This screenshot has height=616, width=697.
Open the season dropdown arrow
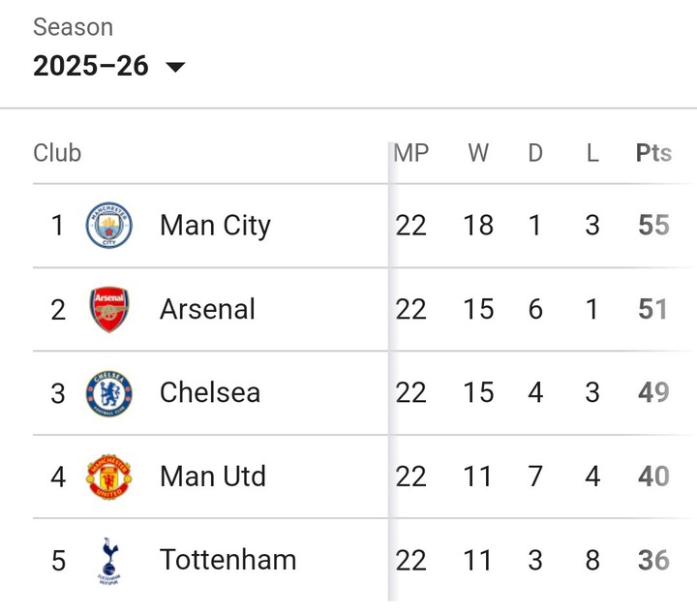click(175, 67)
